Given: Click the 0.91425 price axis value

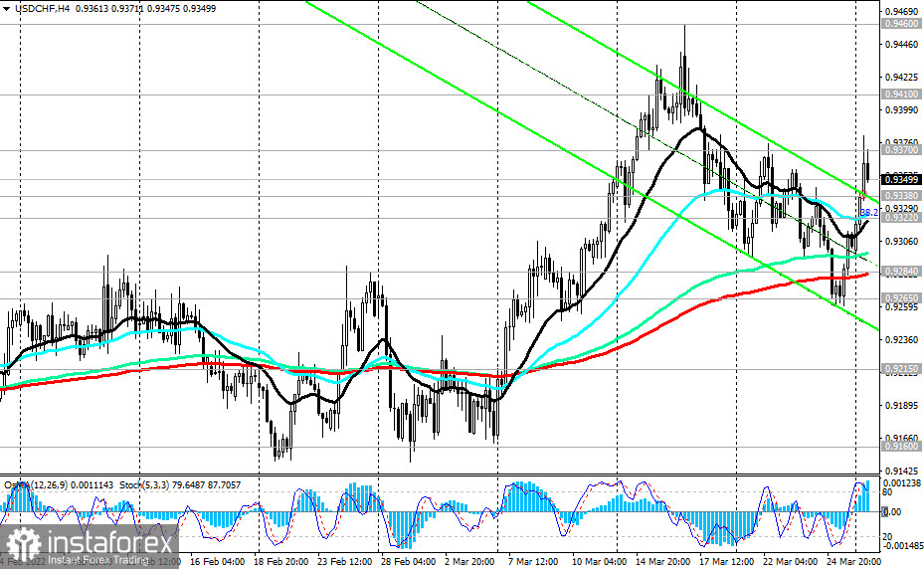Looking at the screenshot, I should pyautogui.click(x=901, y=472).
